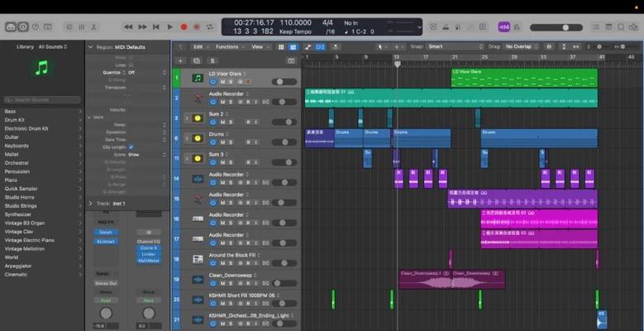This screenshot has height=331, width=644.
Task: Toggle Smart Controls toolbar button
Action: tap(69, 27)
